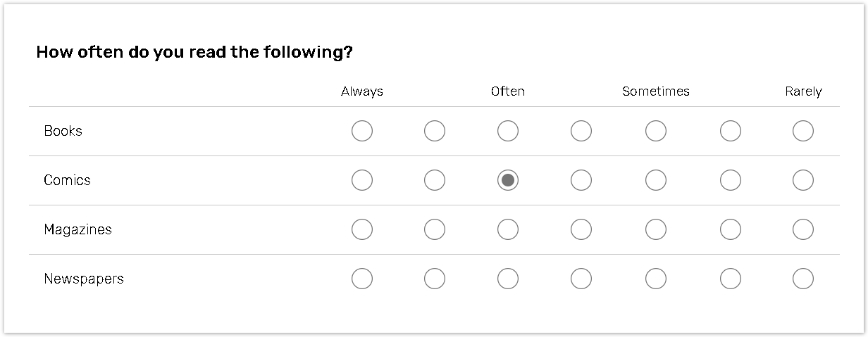Click the selected Often radio for Comics

(507, 180)
